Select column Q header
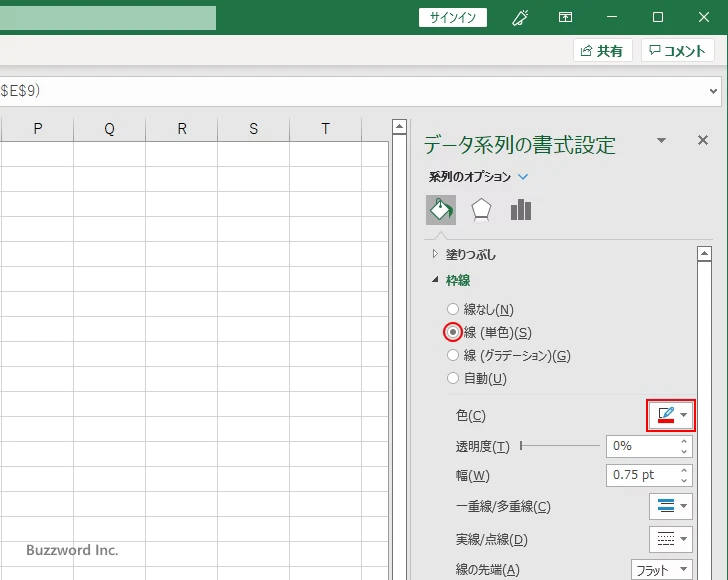 pyautogui.click(x=110, y=129)
